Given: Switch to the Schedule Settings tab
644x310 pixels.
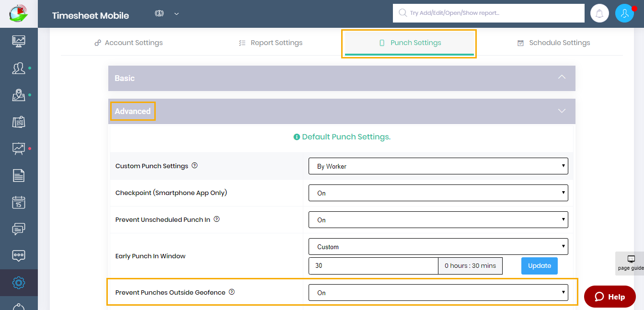Looking at the screenshot, I should pos(553,43).
